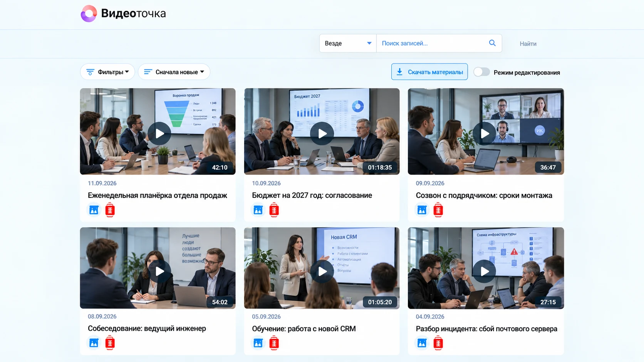Play the Разбор инцидента video
644x362 pixels.
point(485,271)
